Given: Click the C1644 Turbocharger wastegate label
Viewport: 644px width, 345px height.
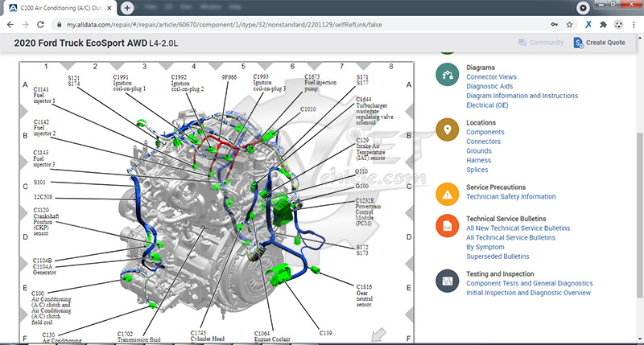Looking at the screenshot, I should [x=374, y=111].
